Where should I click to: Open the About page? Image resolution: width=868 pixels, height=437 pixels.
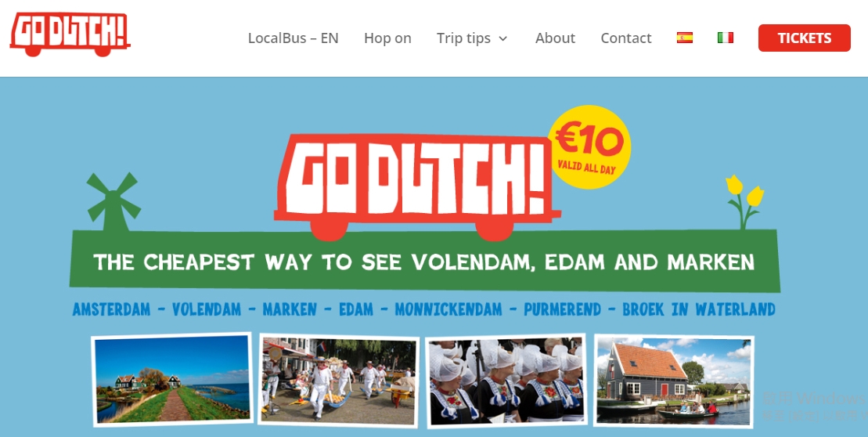[x=555, y=38]
